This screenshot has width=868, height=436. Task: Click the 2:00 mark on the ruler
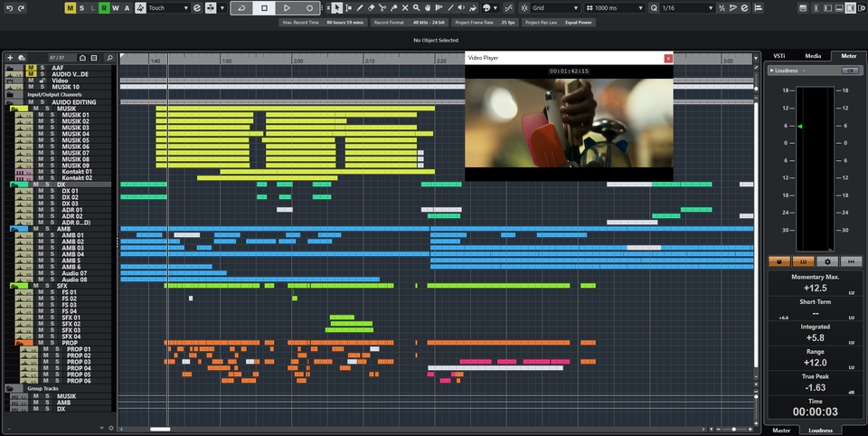point(297,61)
